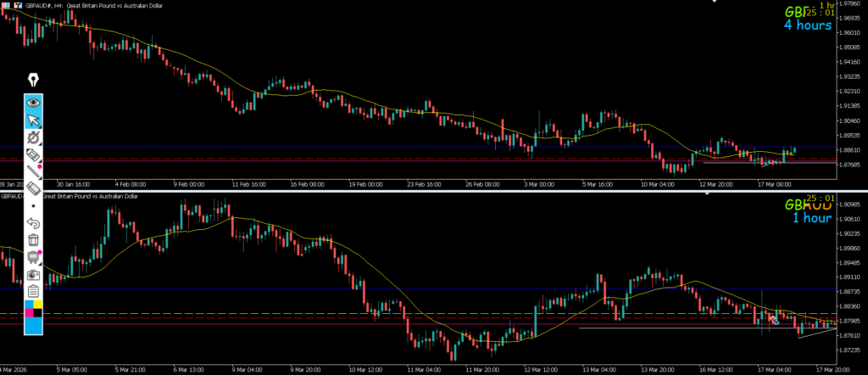Select the tag tool with pink dot
Viewport: 868px width, 375px height.
[x=34, y=155]
